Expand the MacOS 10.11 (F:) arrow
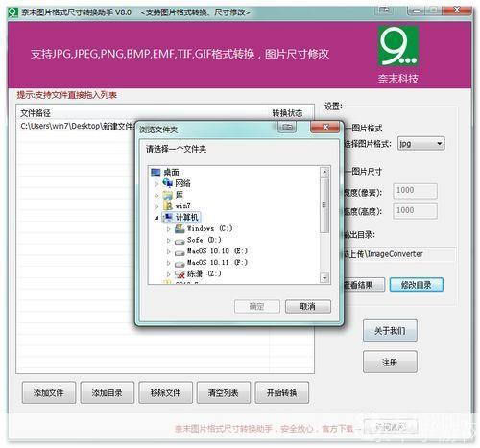The image size is (480, 448). click(x=168, y=263)
